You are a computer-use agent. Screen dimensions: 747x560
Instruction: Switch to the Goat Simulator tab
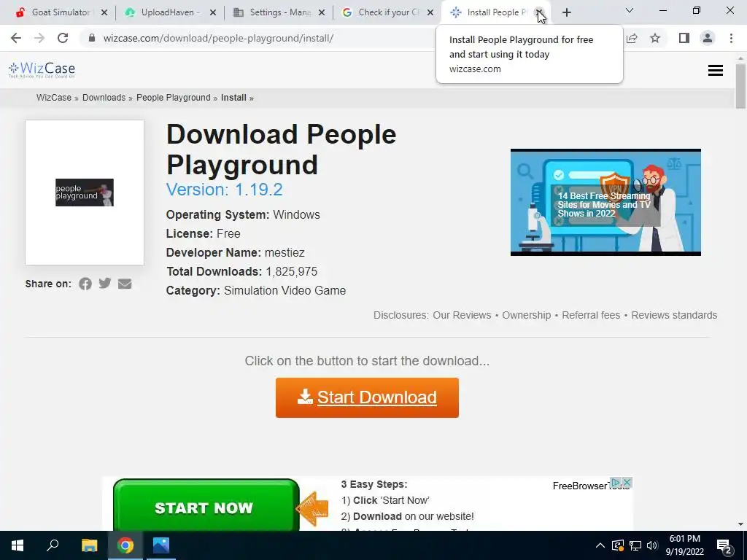point(60,12)
